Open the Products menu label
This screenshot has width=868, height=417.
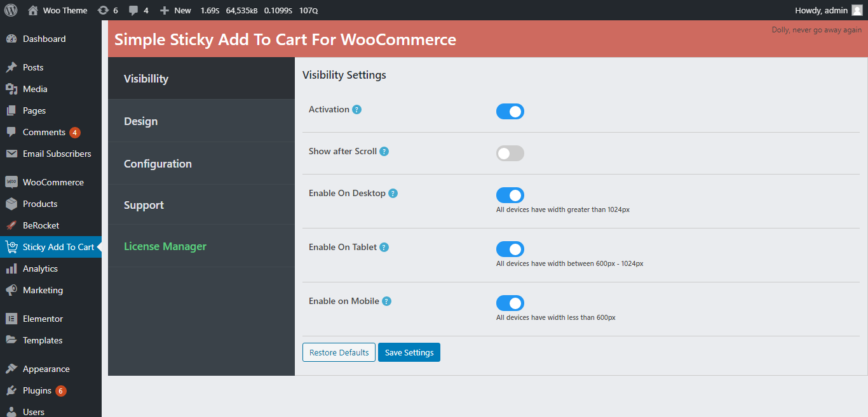click(x=40, y=204)
